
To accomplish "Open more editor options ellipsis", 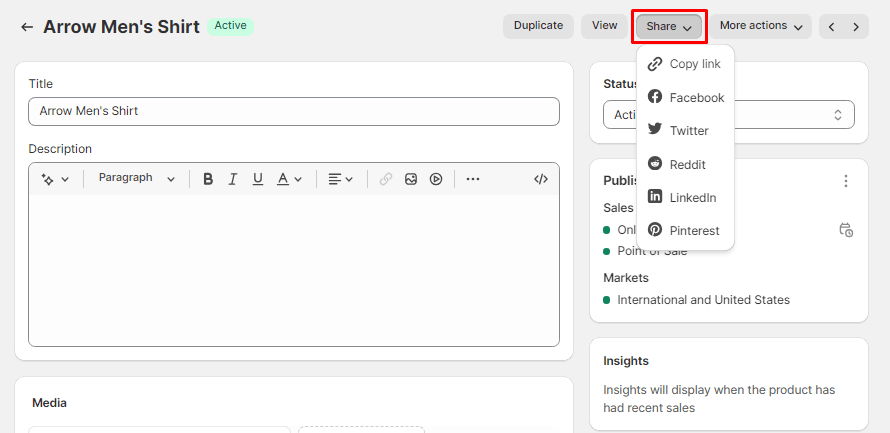I will [x=473, y=179].
